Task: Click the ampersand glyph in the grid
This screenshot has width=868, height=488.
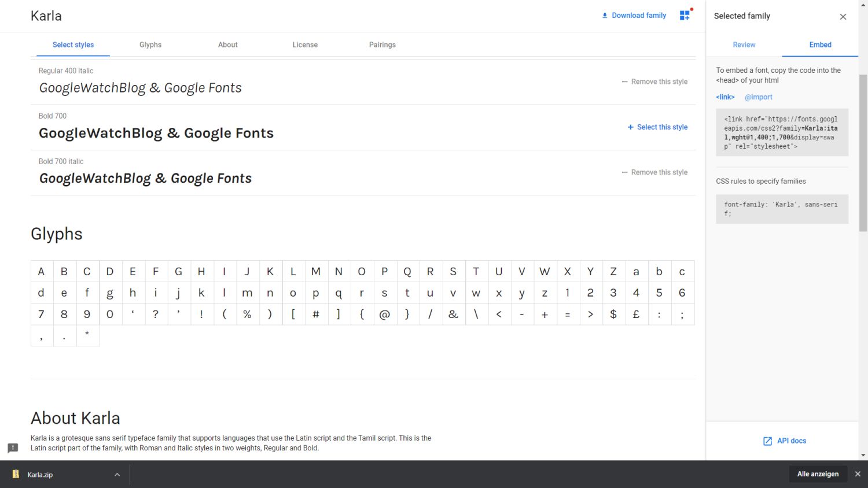Action: (453, 315)
